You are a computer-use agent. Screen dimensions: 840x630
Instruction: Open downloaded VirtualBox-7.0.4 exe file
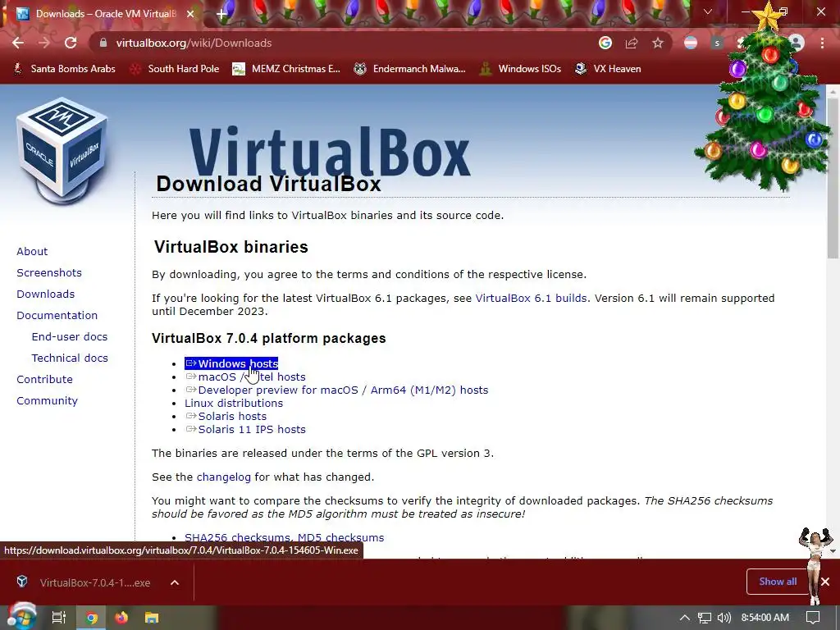(85, 582)
